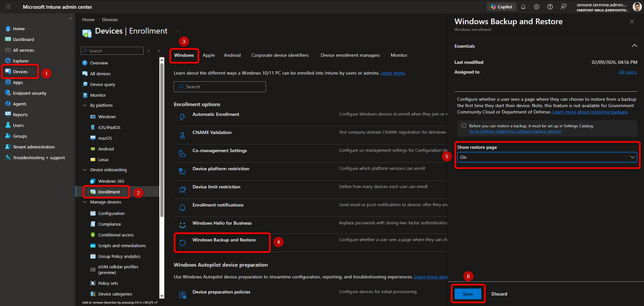Open the app launcher waffle icon
644x306 pixels.
[x=8, y=7]
